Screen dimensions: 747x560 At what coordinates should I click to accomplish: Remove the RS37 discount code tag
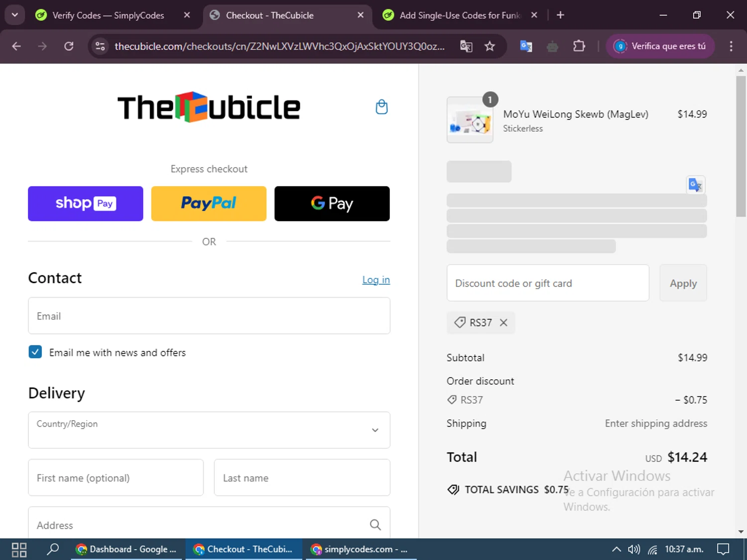[503, 323]
